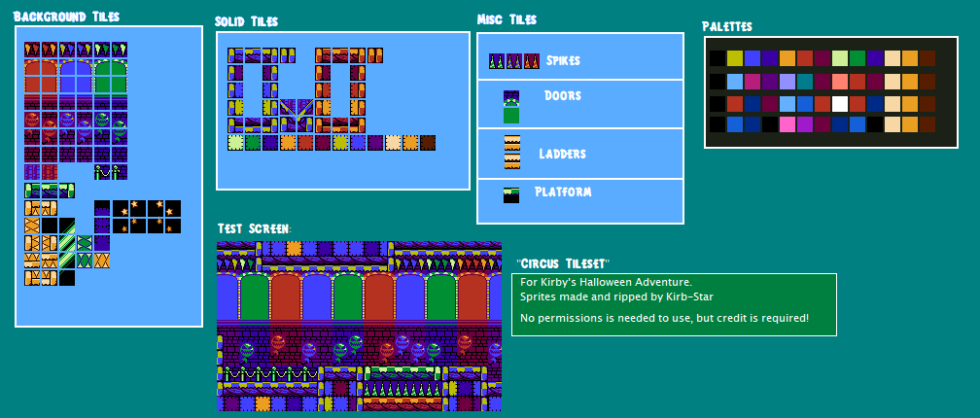Viewport: 980px width, 418px height.
Task: Select the green X crate tile in Background Tiles
Action: [85, 242]
